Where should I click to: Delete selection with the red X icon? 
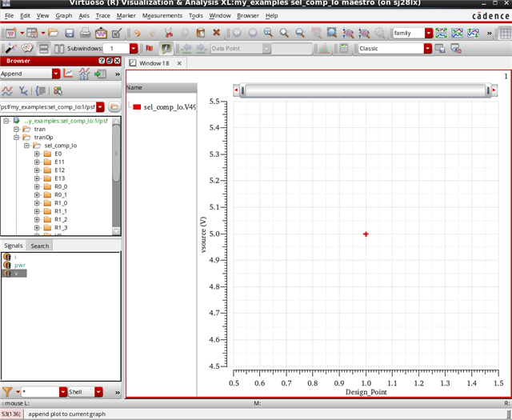tap(216, 33)
